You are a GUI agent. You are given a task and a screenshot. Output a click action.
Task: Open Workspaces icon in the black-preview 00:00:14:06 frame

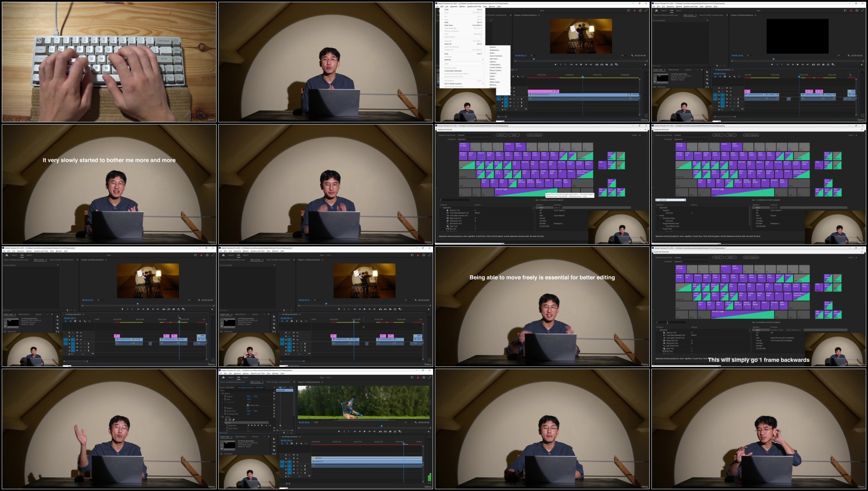tap(845, 11)
